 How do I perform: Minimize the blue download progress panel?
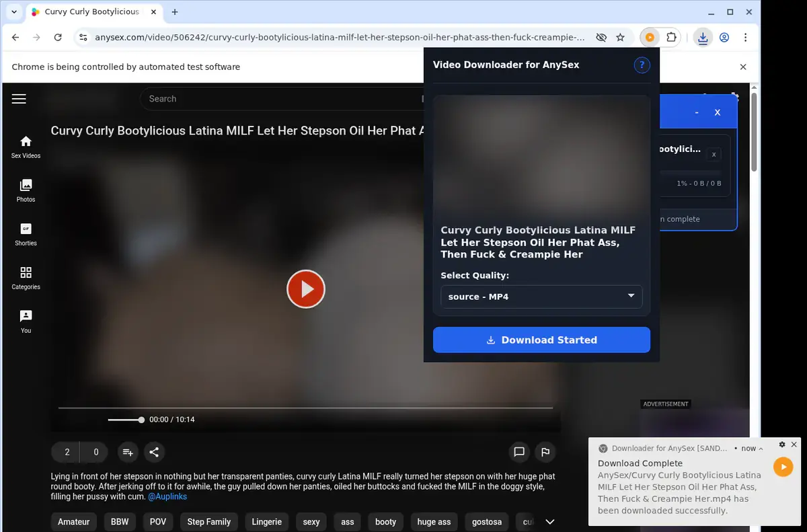click(697, 112)
